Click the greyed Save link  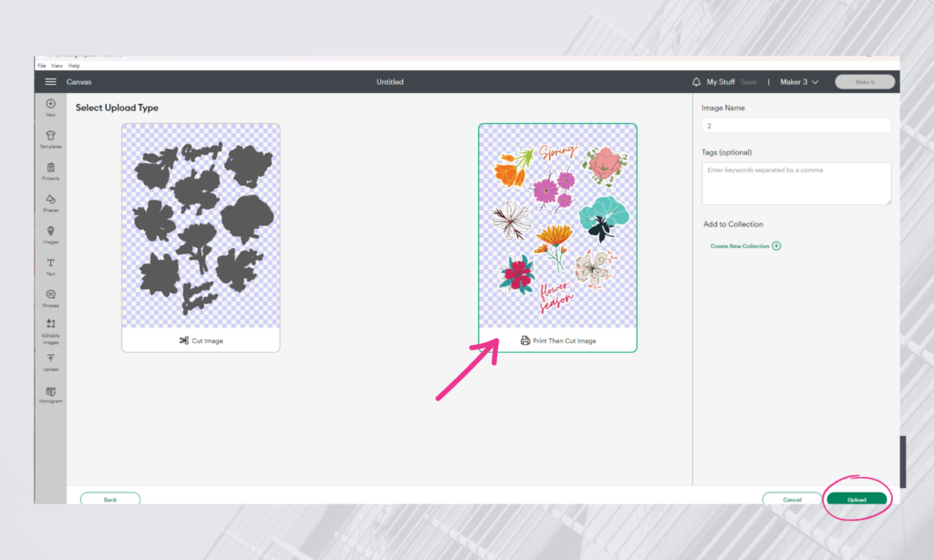point(748,81)
